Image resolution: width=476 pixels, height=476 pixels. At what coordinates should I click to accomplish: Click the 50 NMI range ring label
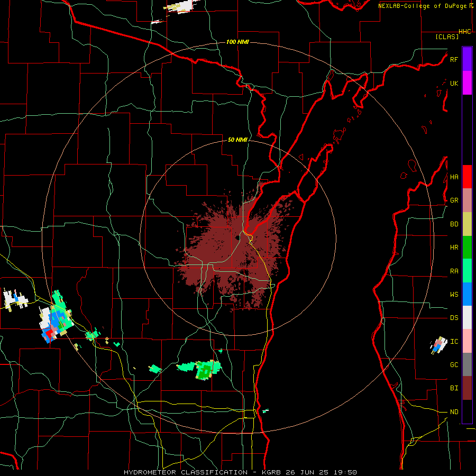click(237, 140)
